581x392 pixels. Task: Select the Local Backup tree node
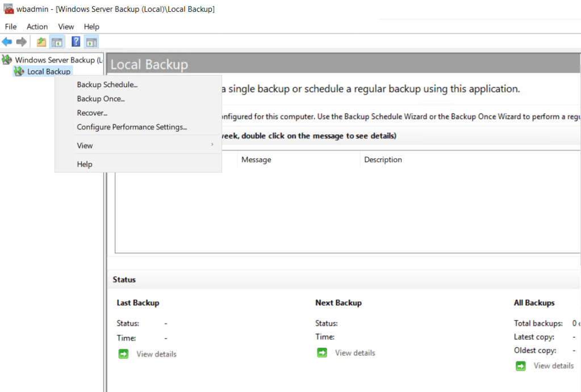pyautogui.click(x=49, y=71)
